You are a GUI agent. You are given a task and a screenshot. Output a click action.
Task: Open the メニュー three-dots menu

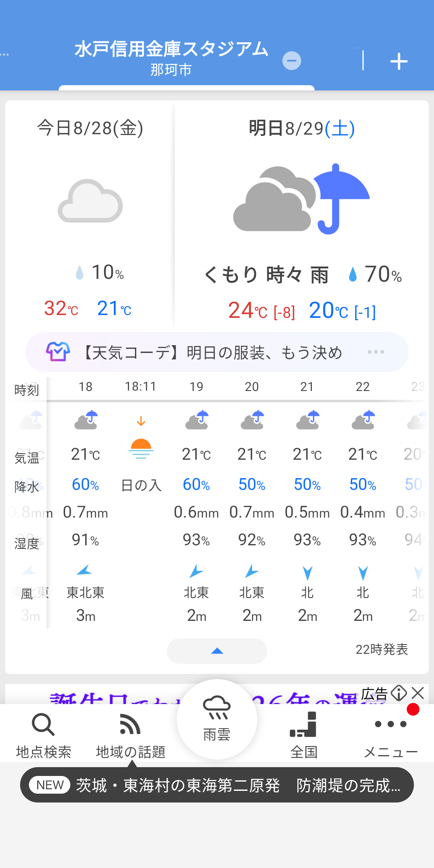click(x=391, y=724)
